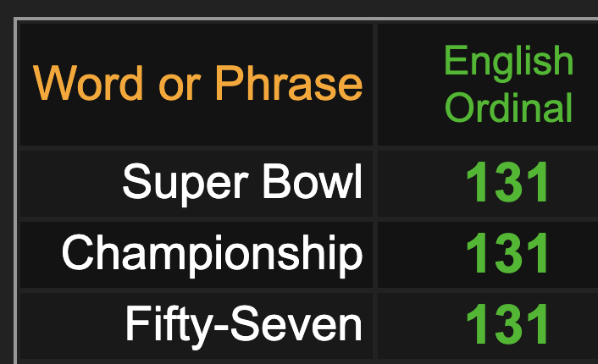This screenshot has height=364, width=598.
Task: Click the gray left border of the table
Action: click(15, 190)
